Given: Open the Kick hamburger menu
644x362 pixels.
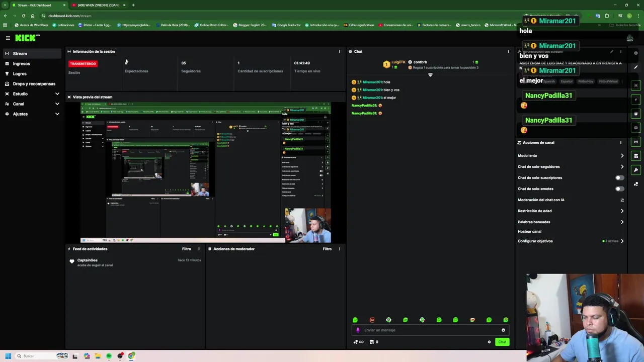Looking at the screenshot, I should (x=8, y=38).
